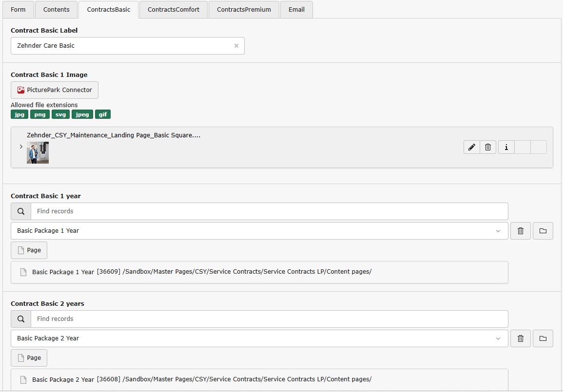
Task: Click the Page button under Contract Basic 1 year
Action: coord(29,250)
